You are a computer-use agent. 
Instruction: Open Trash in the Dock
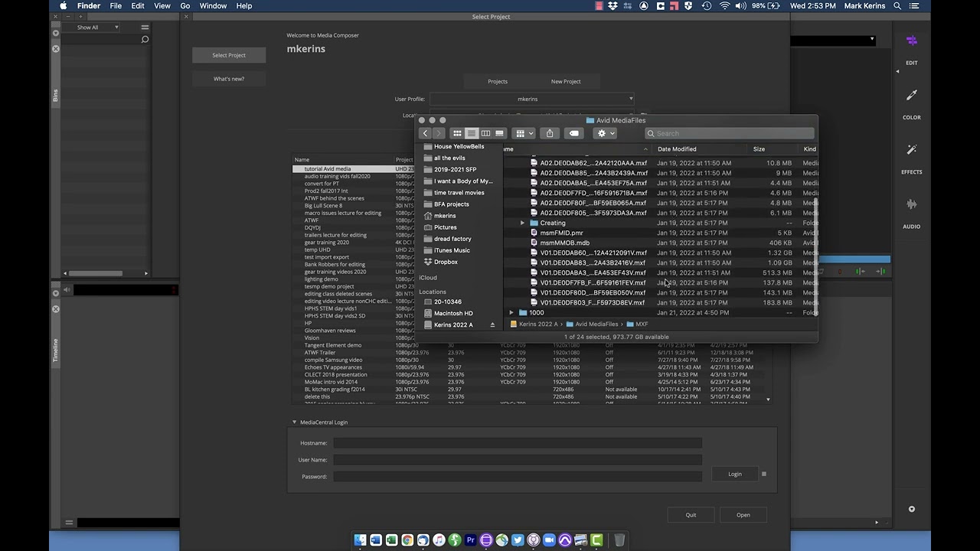click(x=619, y=540)
